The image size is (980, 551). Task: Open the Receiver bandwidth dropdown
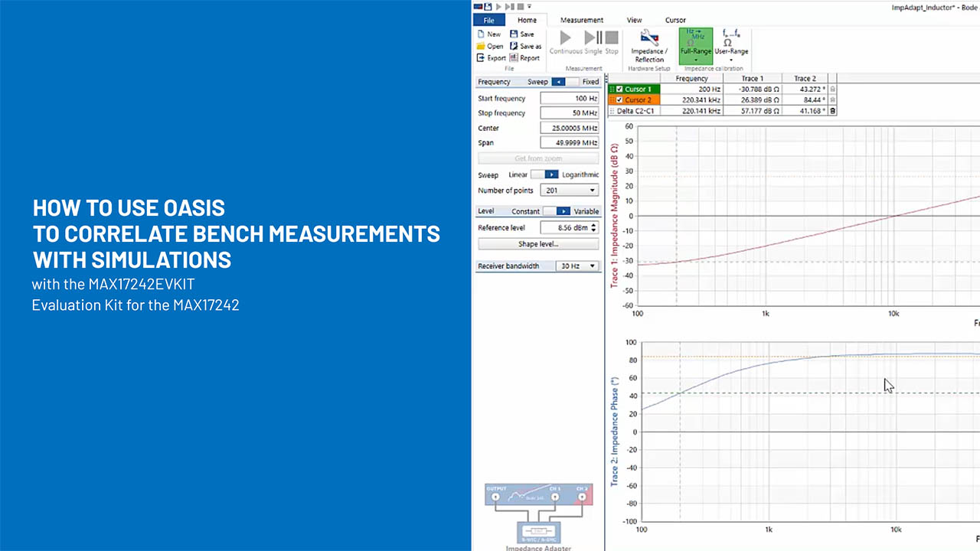pos(592,266)
